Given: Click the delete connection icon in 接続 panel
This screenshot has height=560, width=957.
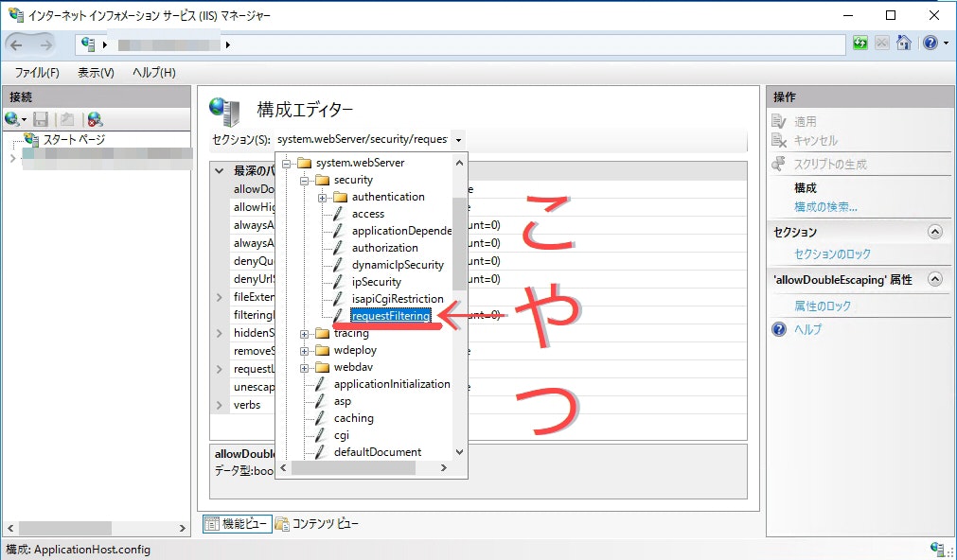Looking at the screenshot, I should (95, 119).
